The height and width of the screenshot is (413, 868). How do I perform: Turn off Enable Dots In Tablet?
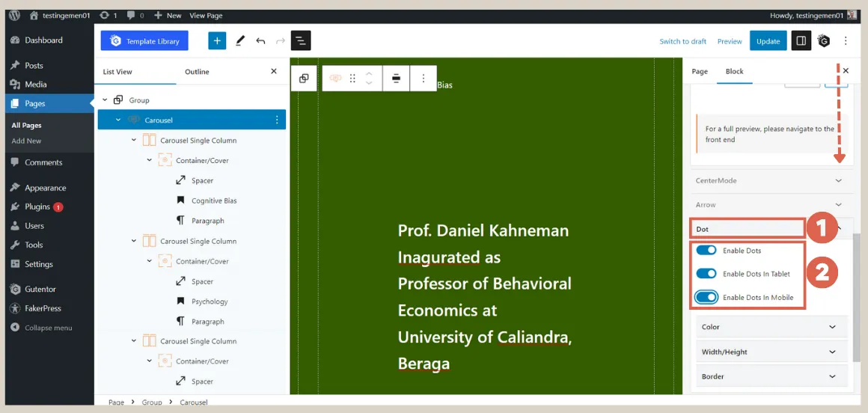pos(706,274)
